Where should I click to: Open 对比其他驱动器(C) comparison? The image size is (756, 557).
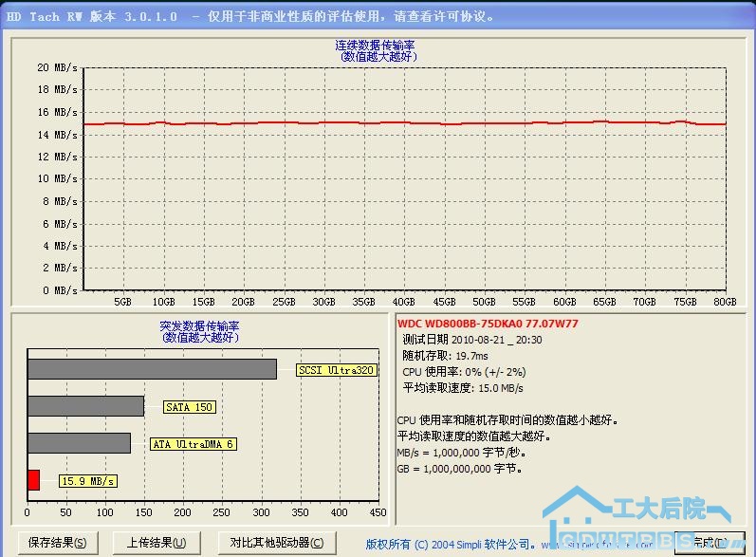pos(276,542)
